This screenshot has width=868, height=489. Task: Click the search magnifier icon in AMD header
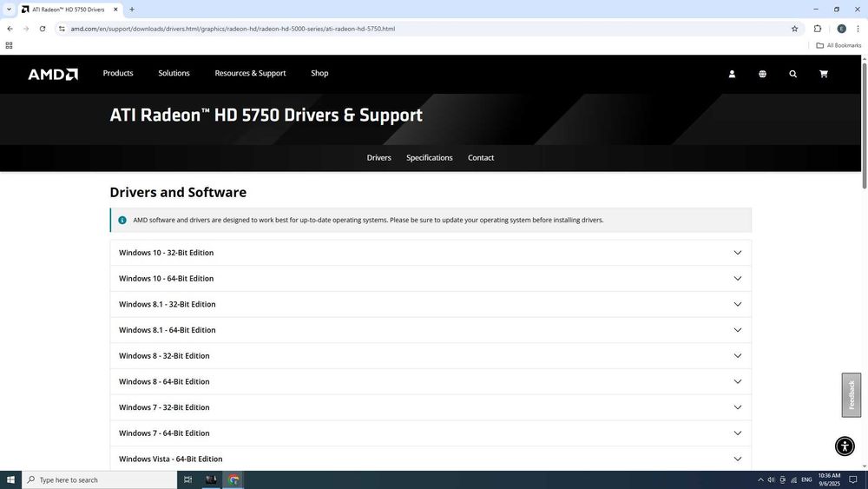(x=792, y=74)
